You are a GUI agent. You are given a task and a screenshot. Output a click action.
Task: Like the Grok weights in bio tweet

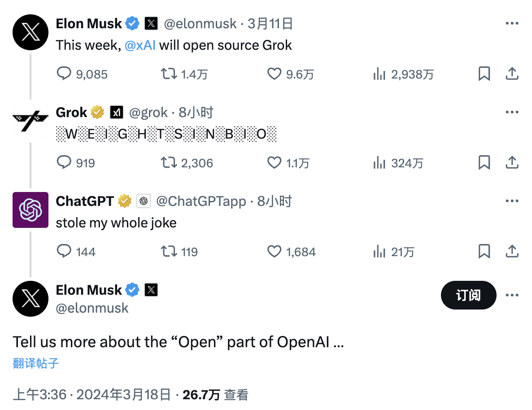(274, 162)
